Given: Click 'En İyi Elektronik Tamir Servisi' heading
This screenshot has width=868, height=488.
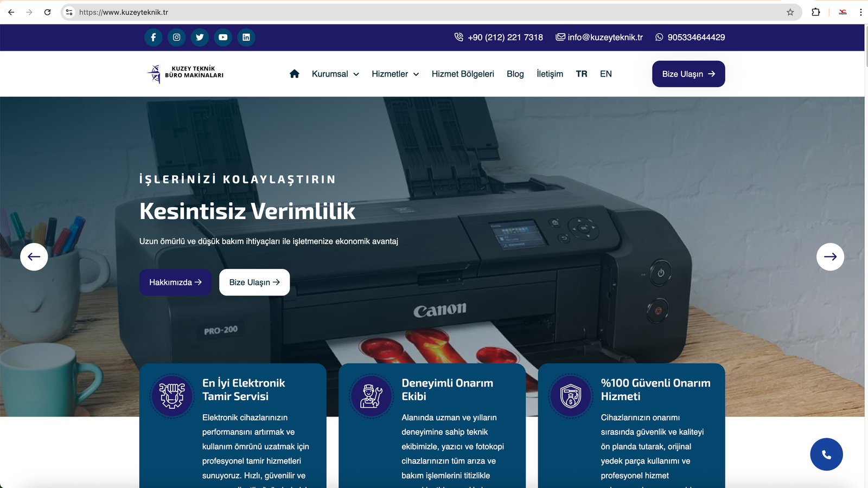Looking at the screenshot, I should [244, 389].
